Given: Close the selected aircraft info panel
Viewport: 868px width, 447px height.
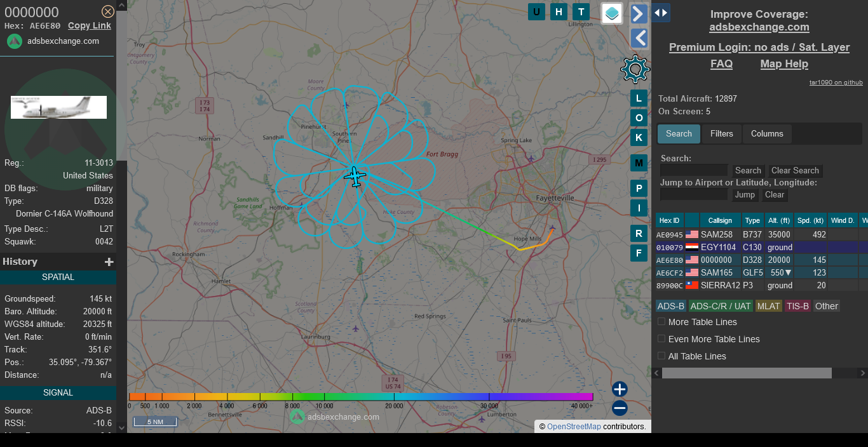Looking at the screenshot, I should pos(108,11).
